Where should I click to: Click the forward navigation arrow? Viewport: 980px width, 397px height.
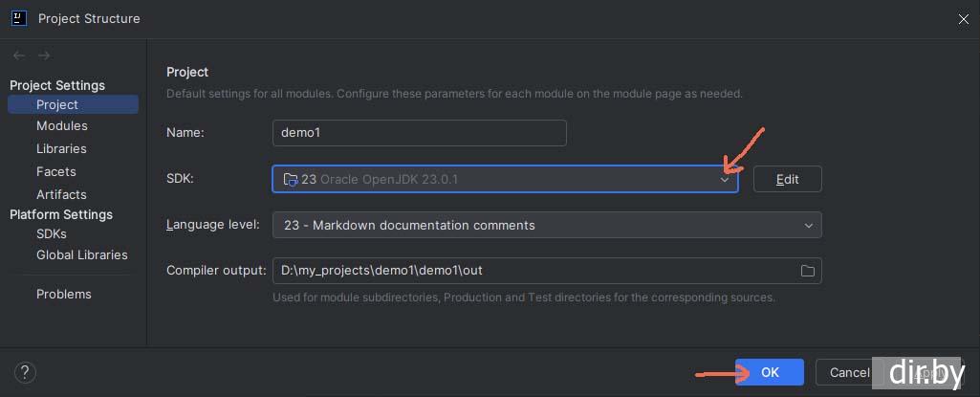coord(44,55)
